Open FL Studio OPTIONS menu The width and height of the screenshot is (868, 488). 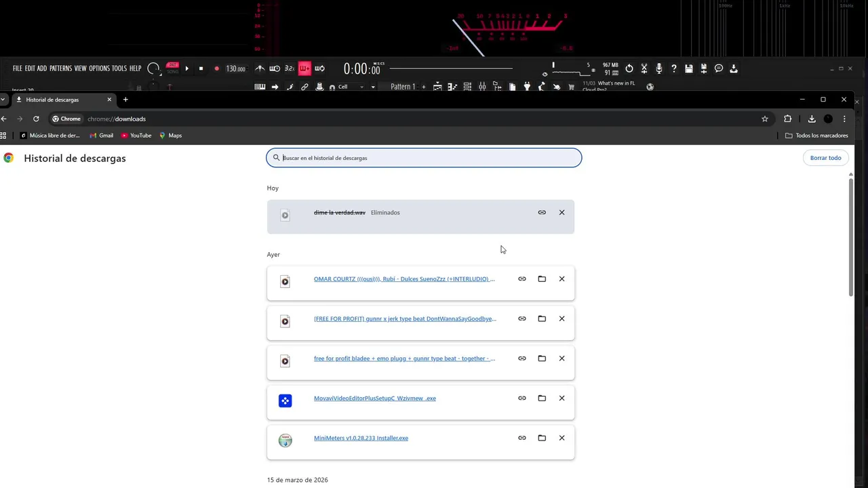click(x=99, y=68)
